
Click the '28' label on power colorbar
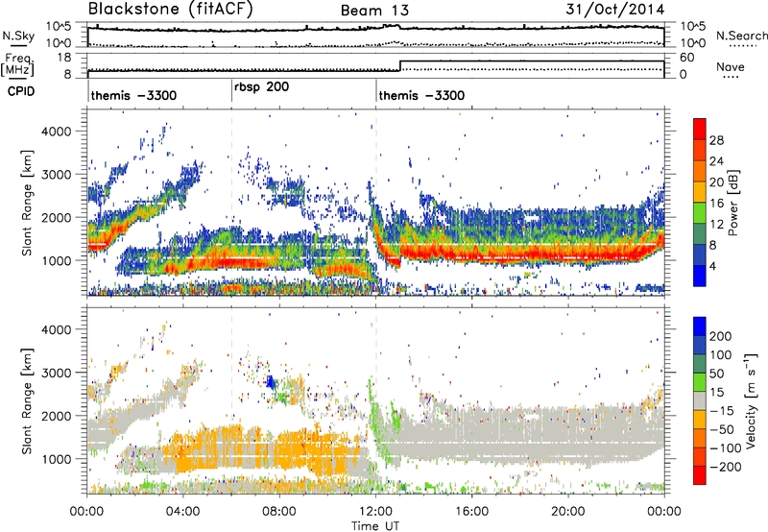coord(716,140)
